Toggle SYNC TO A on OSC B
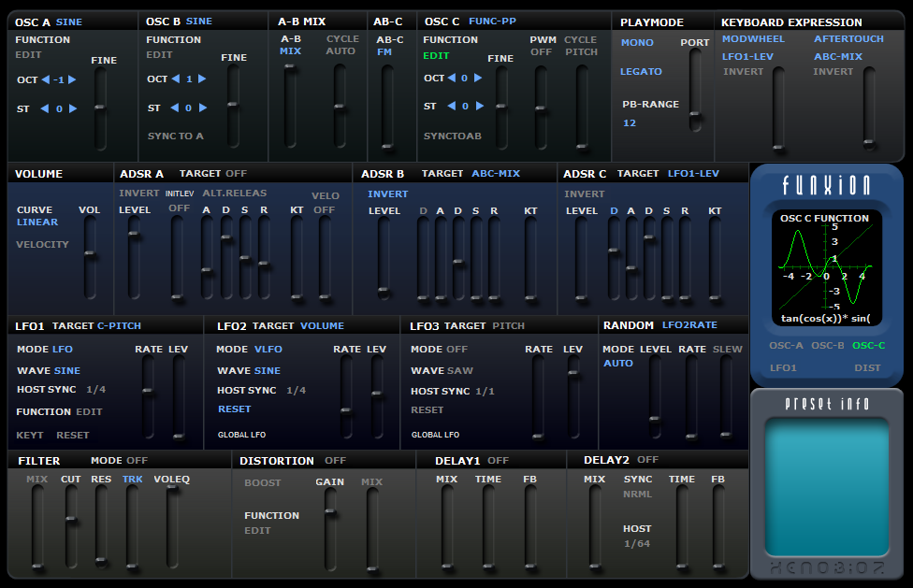Image resolution: width=913 pixels, height=588 pixels. point(175,136)
